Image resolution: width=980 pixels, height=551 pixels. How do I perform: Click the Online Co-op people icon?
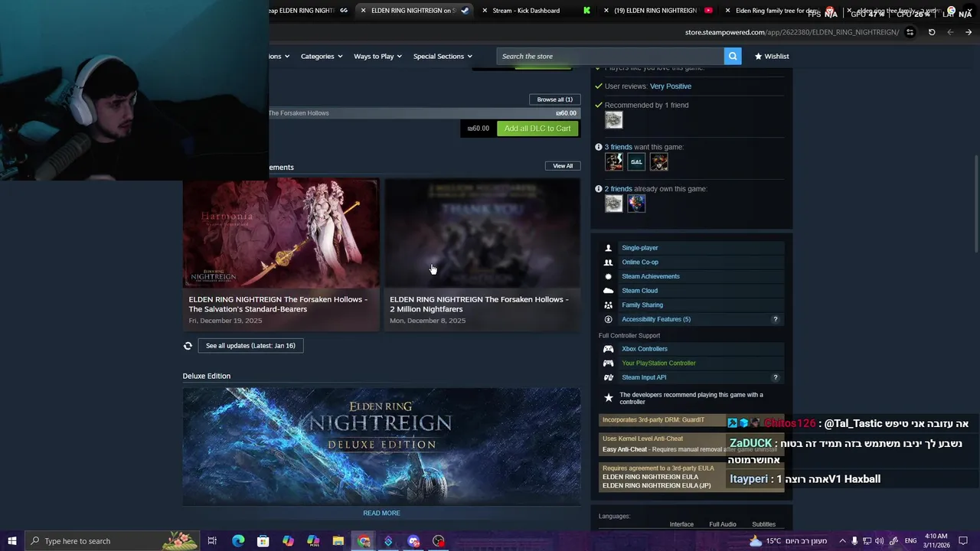[608, 262]
